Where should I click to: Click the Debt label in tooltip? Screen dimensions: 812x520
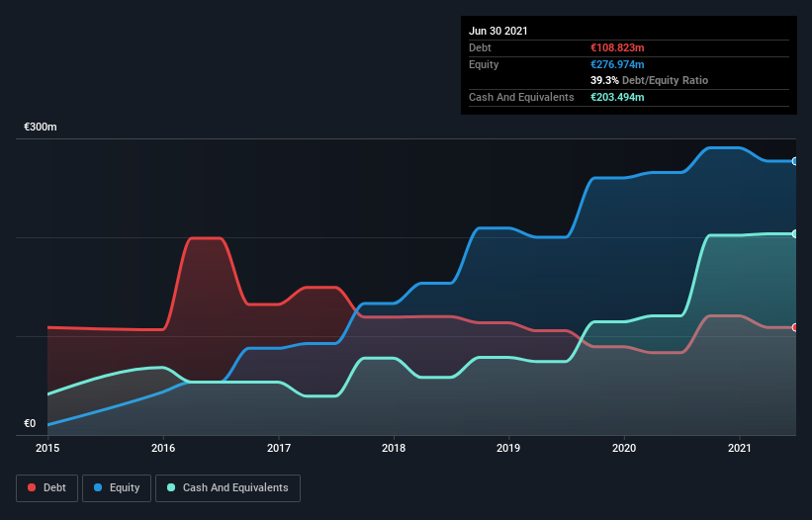click(x=480, y=47)
